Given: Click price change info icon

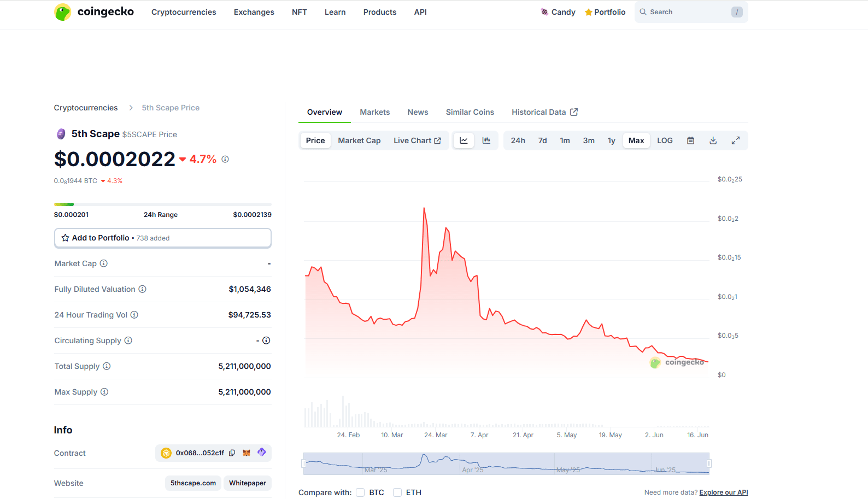Looking at the screenshot, I should click(x=225, y=159).
